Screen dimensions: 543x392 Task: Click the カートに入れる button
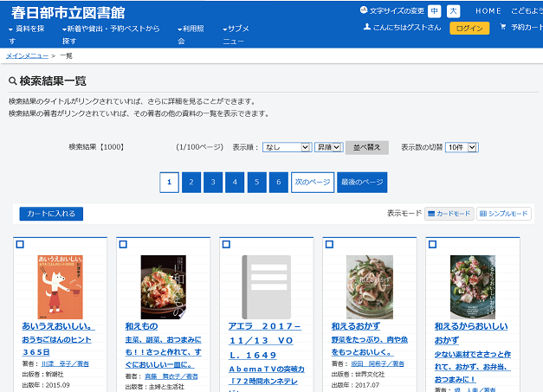51,214
